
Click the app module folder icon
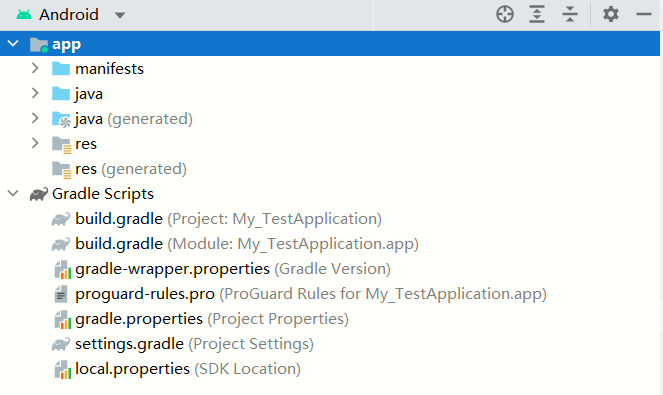(x=39, y=44)
